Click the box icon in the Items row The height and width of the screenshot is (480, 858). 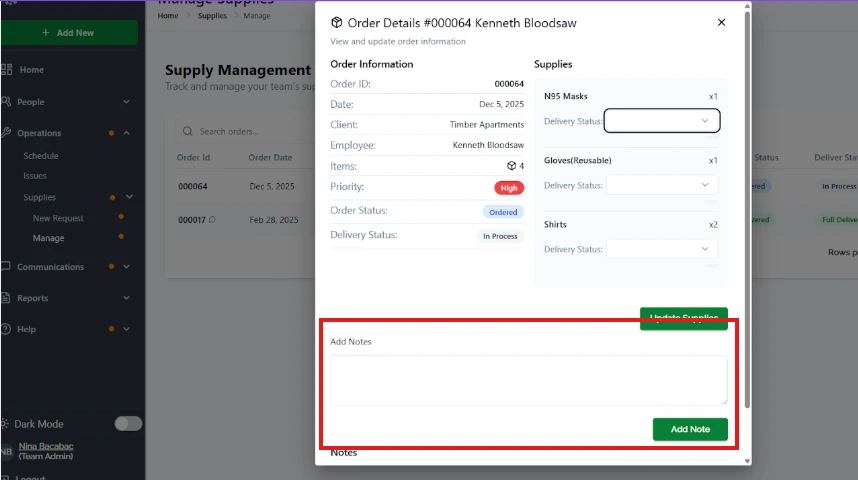click(x=511, y=166)
